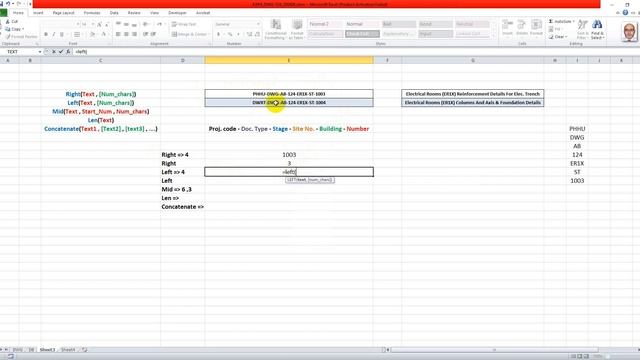Screen dimensions: 640x360
Task: Open the font size dropdown
Action: [x=93, y=24]
